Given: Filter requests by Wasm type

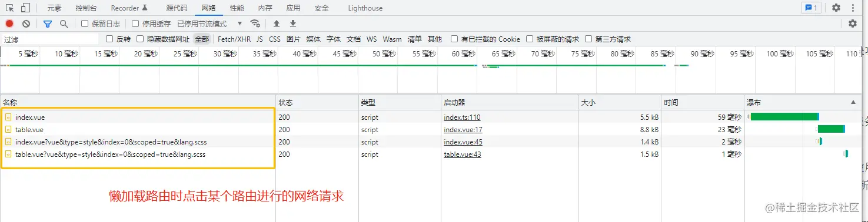Looking at the screenshot, I should click(x=393, y=39).
